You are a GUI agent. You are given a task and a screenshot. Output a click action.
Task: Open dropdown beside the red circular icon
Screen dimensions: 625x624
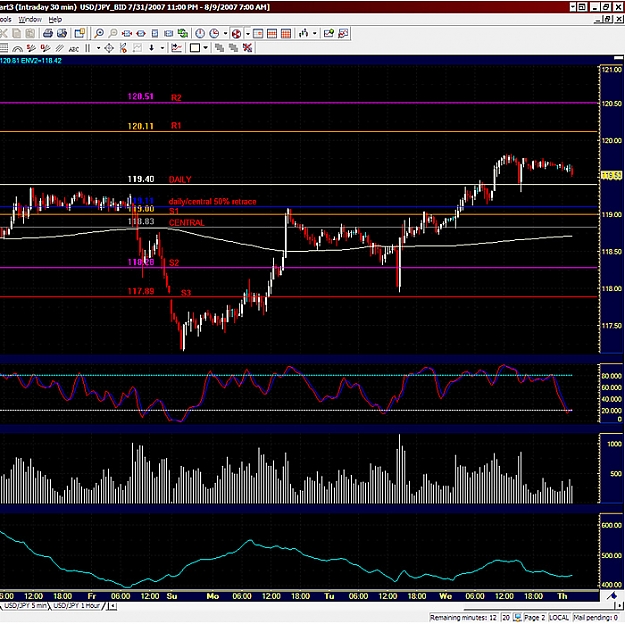coord(248,33)
